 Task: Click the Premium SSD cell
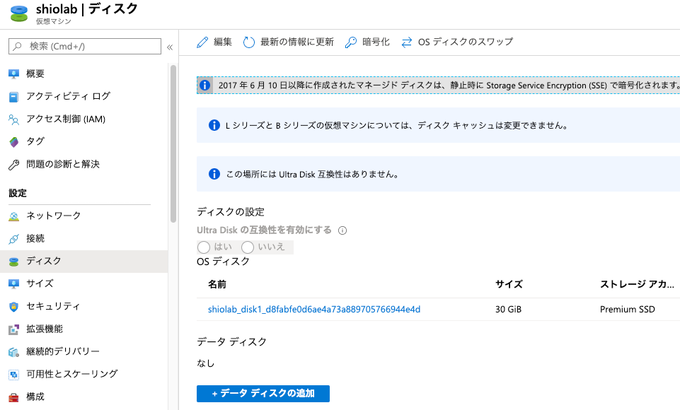point(628,309)
